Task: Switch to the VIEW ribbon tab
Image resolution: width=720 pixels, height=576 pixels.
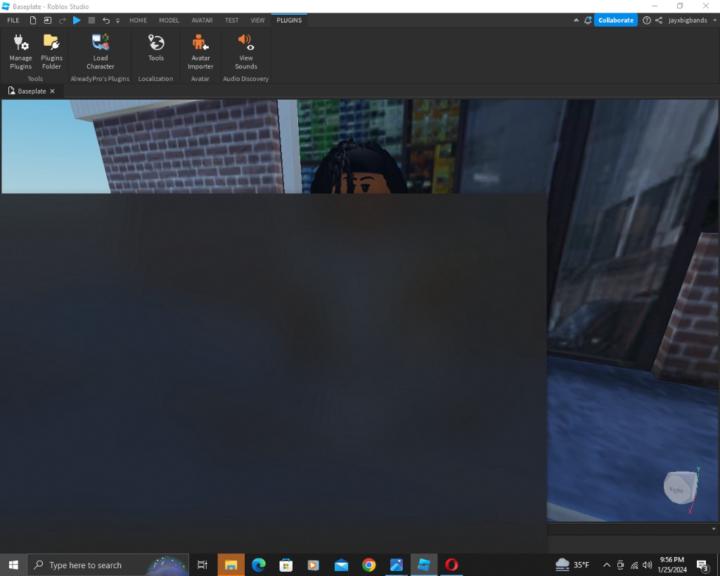Action: (x=258, y=20)
